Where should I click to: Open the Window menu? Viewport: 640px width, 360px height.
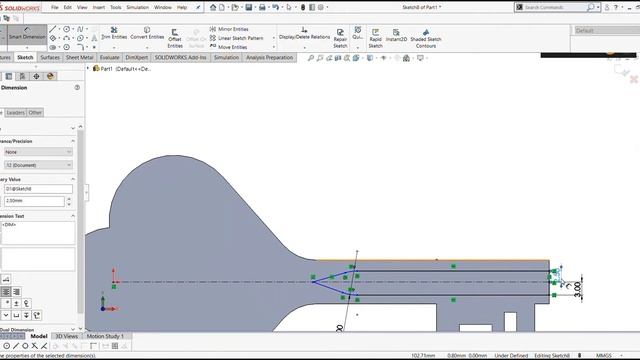[x=162, y=7]
